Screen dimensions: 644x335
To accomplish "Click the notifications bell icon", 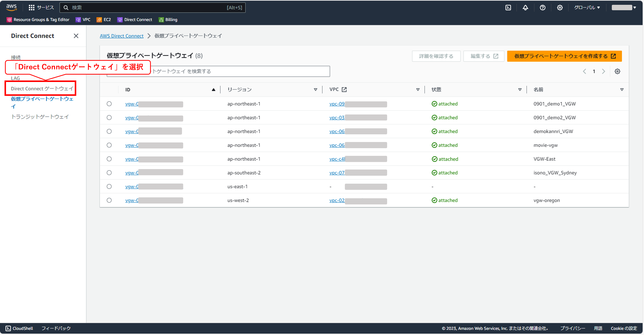I will coord(525,8).
